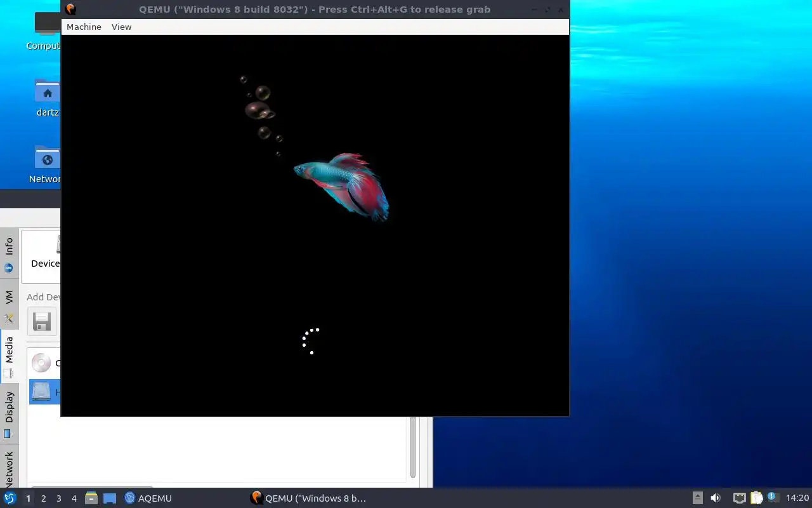This screenshot has height=508, width=812.
Task: Launch the file manager from the panel
Action: coord(91,498)
